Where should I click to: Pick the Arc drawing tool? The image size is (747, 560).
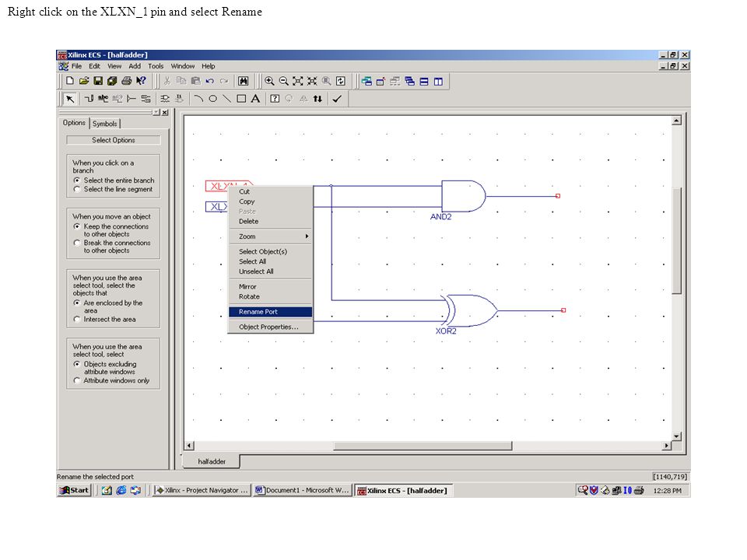point(198,99)
